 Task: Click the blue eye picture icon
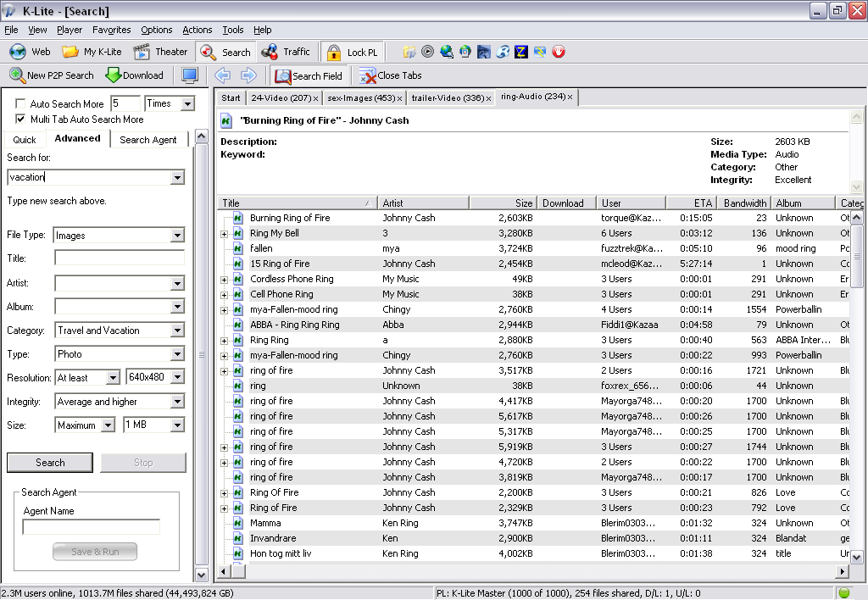point(484,52)
